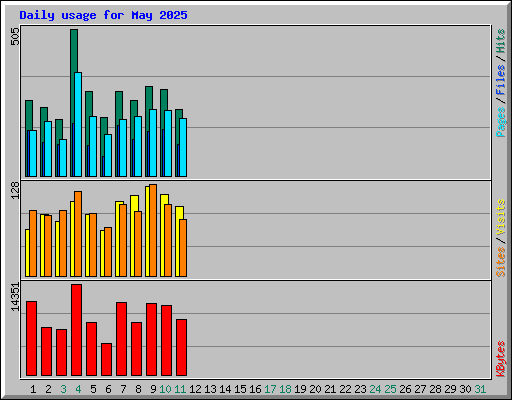
Task: Click green day label 4 on the x-axis
Action: tap(78, 389)
